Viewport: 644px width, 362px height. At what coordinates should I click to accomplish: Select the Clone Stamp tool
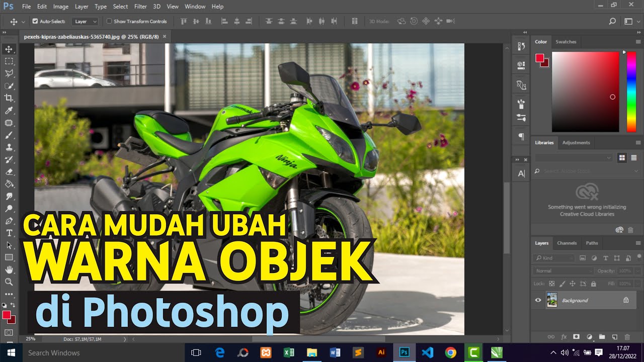[9, 147]
